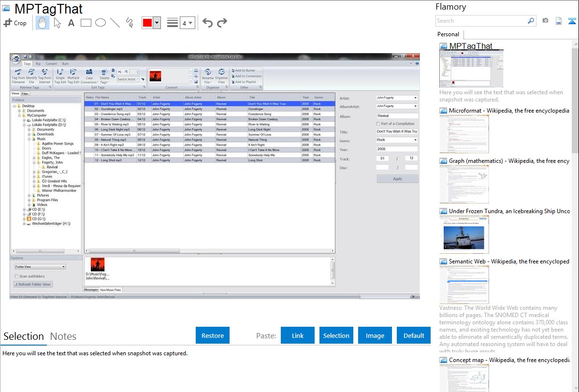This screenshot has width=579, height=392.
Task: Click Case Conversion in MPTagThat ribbon
Action: [89, 76]
